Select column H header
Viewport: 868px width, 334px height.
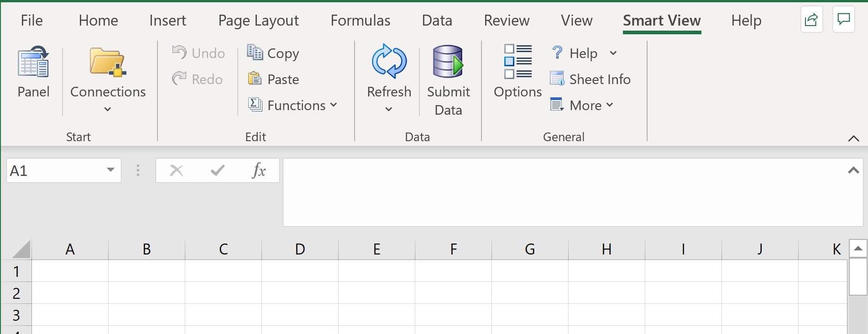607,249
